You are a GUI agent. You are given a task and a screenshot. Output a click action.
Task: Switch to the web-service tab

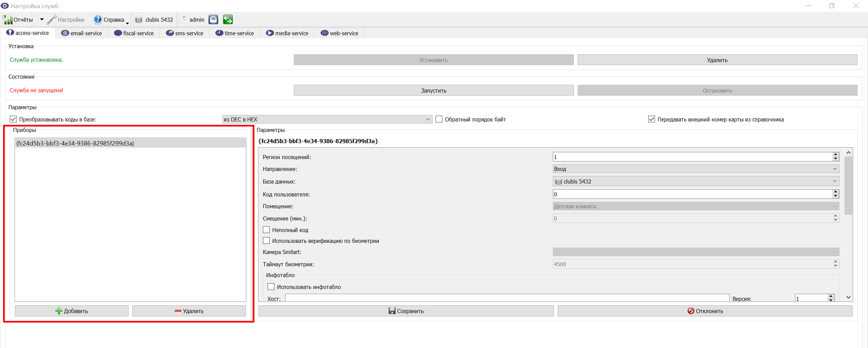pyautogui.click(x=340, y=33)
